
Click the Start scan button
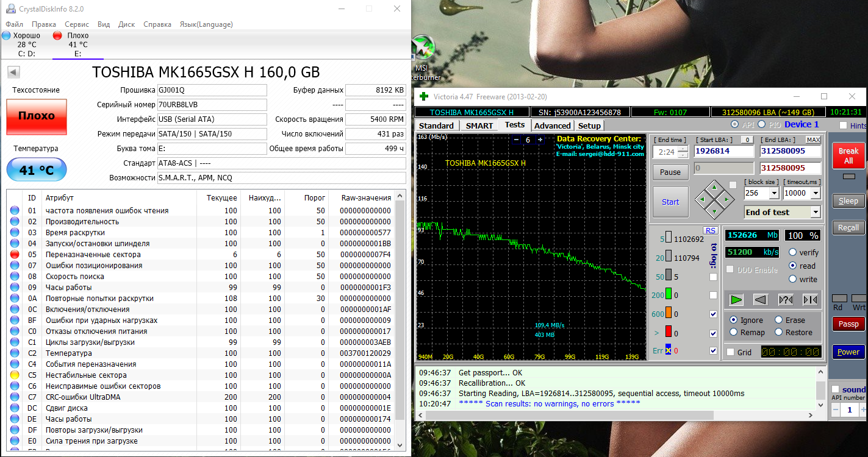pyautogui.click(x=670, y=202)
